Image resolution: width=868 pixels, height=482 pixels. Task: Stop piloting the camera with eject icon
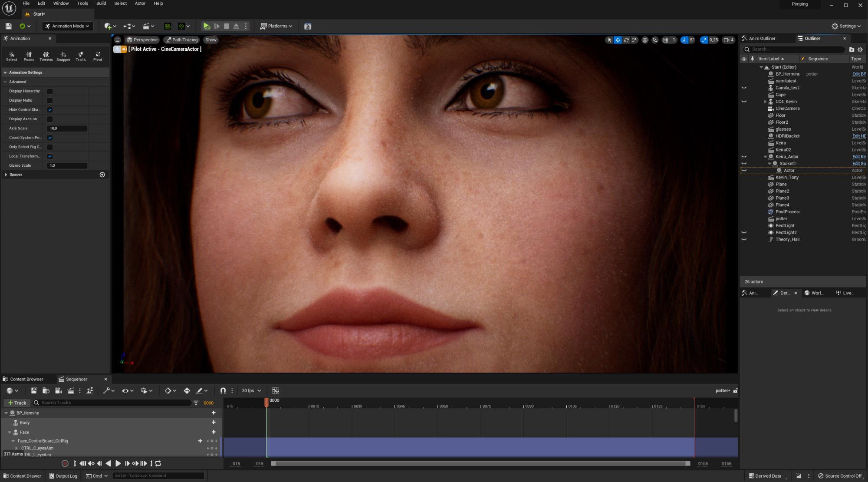coord(117,50)
